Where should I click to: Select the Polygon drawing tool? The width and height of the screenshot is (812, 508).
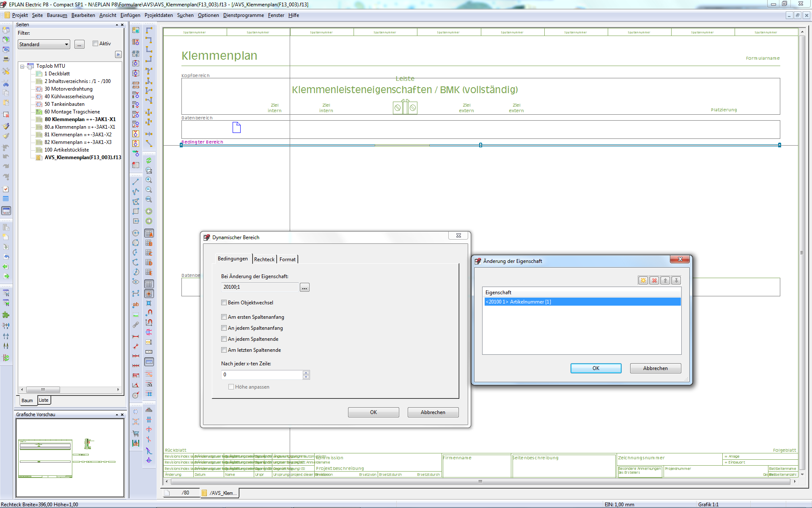[x=136, y=202]
